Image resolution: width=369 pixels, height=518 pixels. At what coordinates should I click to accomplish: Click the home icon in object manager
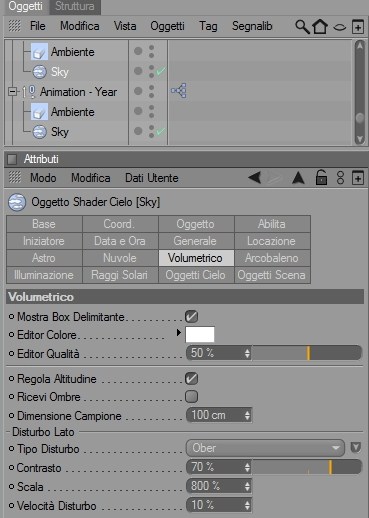(x=320, y=26)
